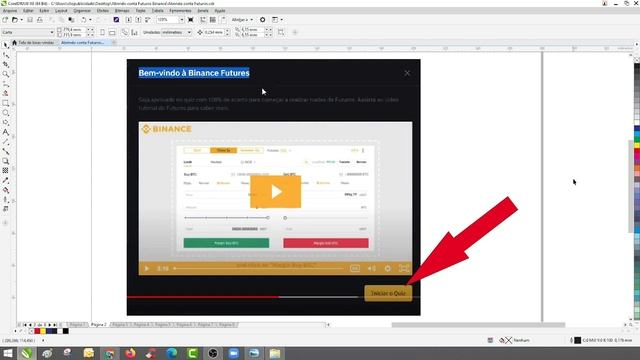Screen dimensions: 640x360
Task: Select the Transparency checkerboard tool
Action: (x=6, y=171)
